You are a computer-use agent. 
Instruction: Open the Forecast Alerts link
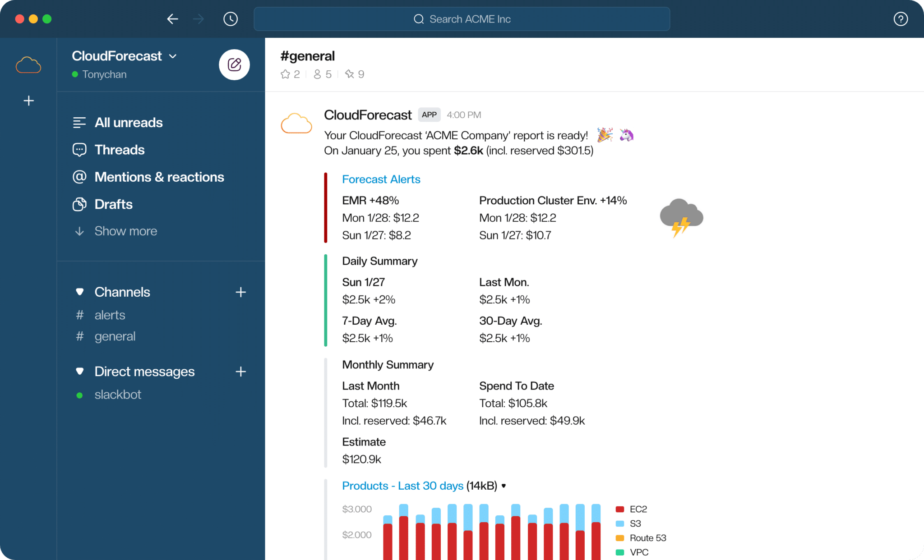click(x=381, y=179)
